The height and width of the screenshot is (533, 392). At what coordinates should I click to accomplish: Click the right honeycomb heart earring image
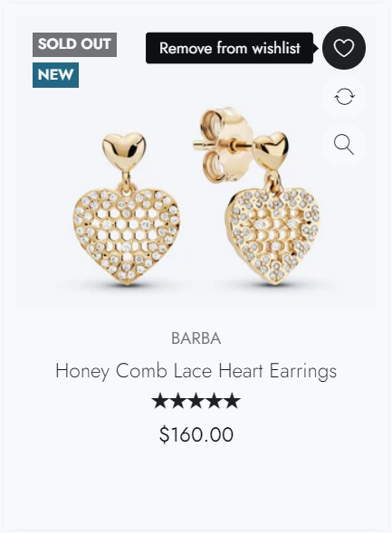click(x=274, y=235)
